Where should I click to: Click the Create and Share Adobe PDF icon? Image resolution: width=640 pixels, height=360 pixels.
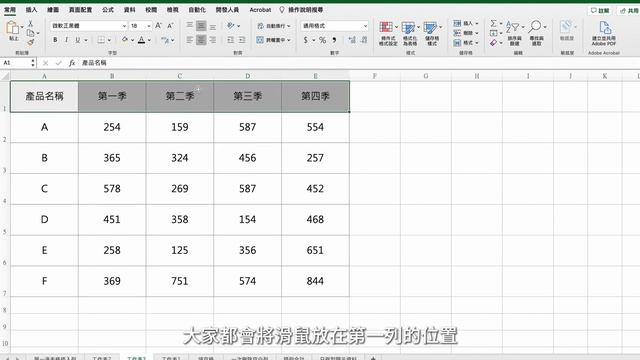click(x=604, y=28)
